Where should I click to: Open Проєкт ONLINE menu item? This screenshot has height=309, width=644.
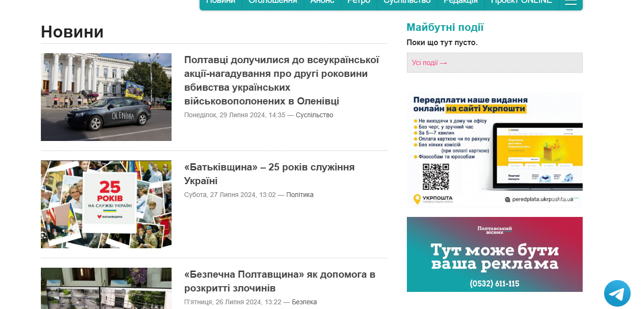click(521, 2)
